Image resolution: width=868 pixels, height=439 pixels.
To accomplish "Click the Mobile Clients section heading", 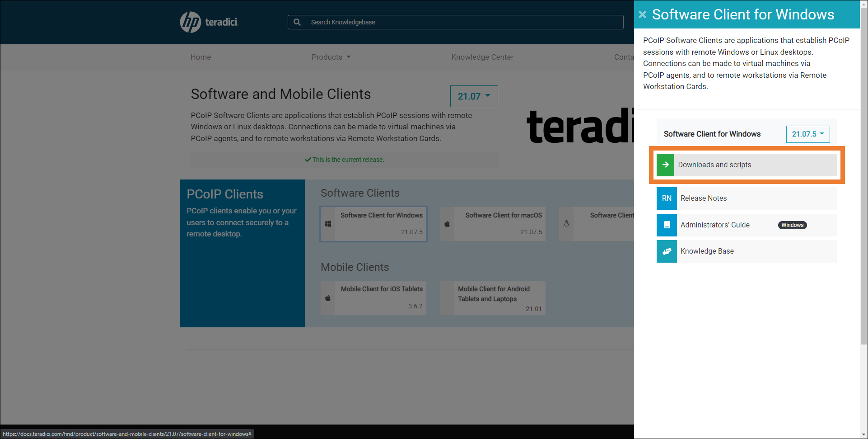I will [355, 267].
